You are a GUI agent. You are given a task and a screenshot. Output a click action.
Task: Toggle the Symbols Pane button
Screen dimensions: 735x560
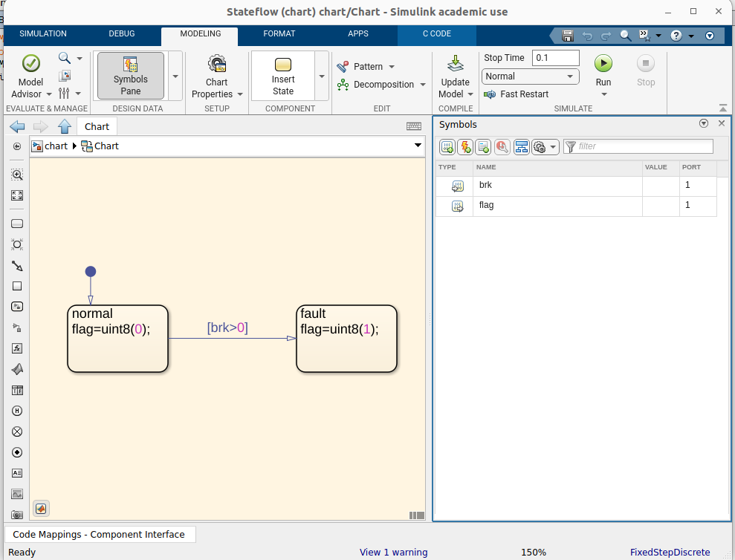[131, 76]
